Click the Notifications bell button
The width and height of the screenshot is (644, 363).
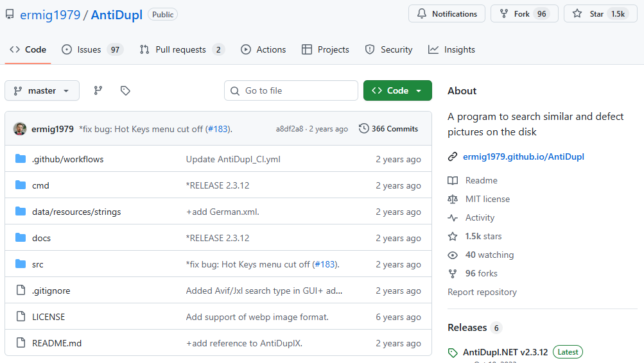tap(447, 14)
